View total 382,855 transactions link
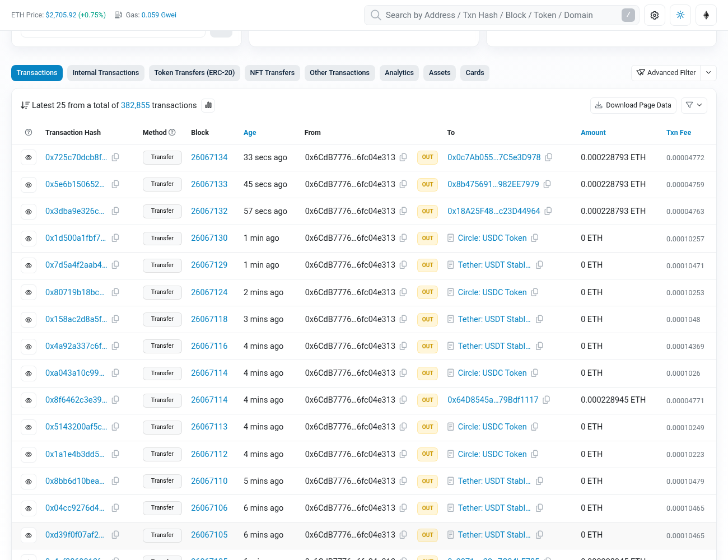 136,105
